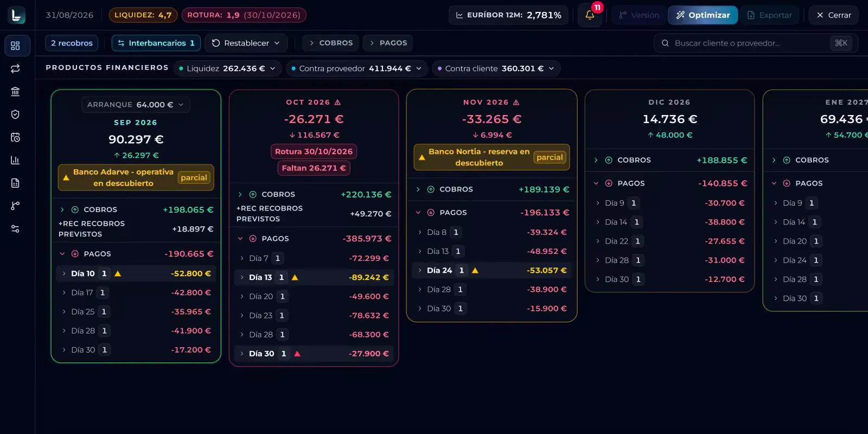Open the bank building icon in sidebar
868x434 pixels.
(x=15, y=92)
